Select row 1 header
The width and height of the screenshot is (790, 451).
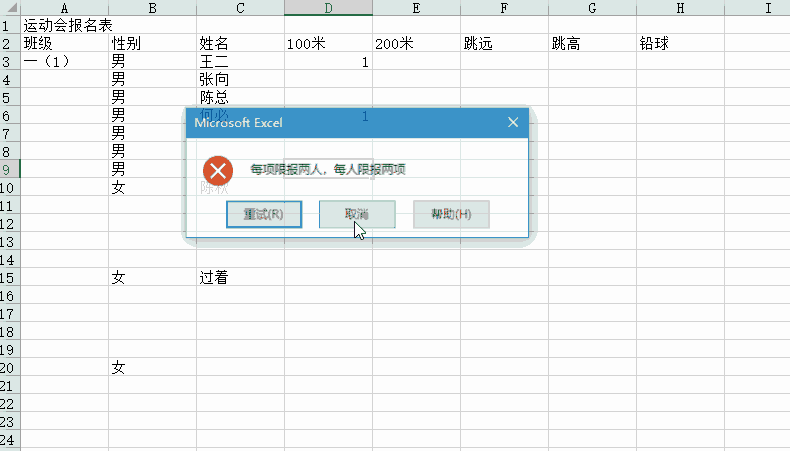click(x=10, y=25)
